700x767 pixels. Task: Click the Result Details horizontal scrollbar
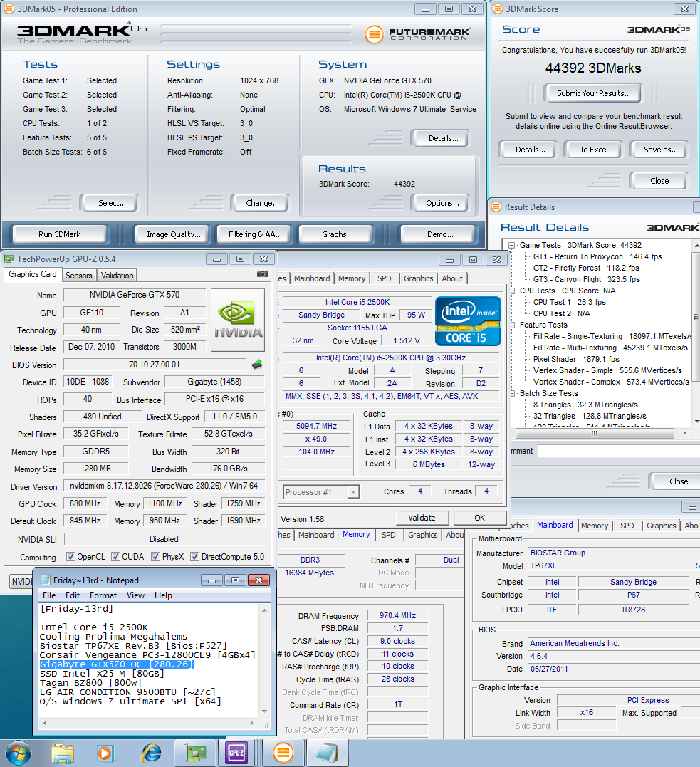[595, 433]
